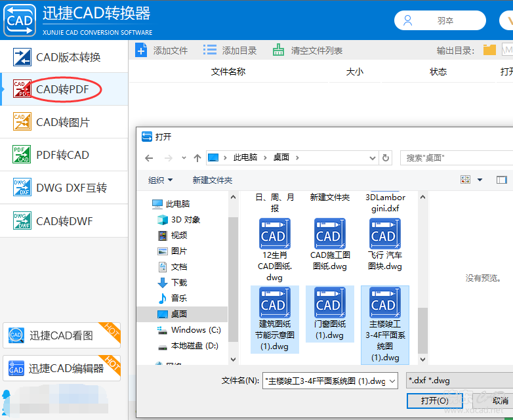Select 下载 folder in the navigation tree
The width and height of the screenshot is (513, 420).
pos(179,282)
